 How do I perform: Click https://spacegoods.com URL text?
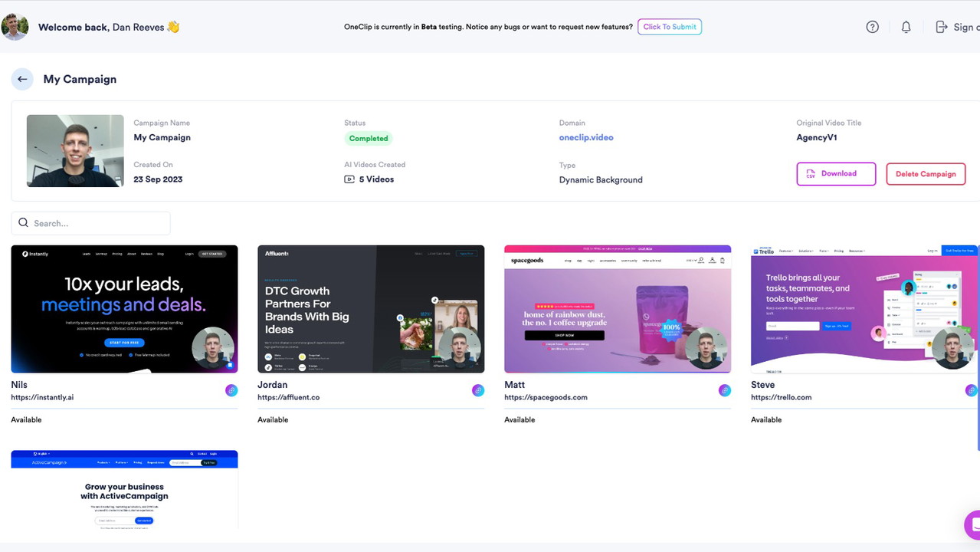pyautogui.click(x=546, y=398)
